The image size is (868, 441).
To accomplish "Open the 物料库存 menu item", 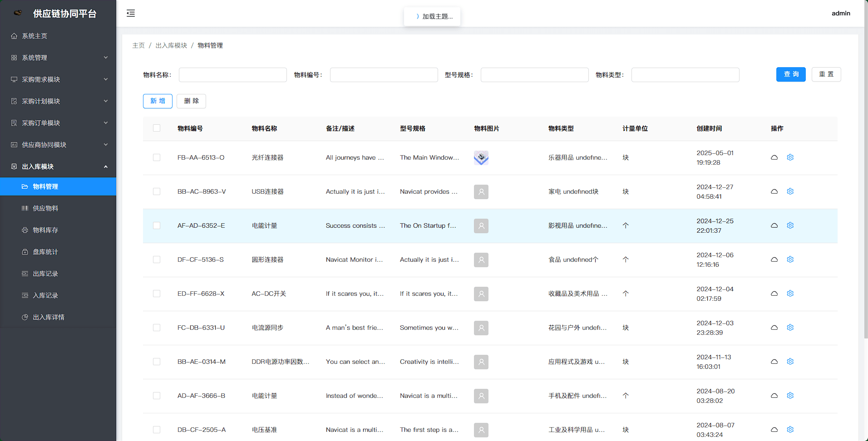I will pyautogui.click(x=45, y=230).
